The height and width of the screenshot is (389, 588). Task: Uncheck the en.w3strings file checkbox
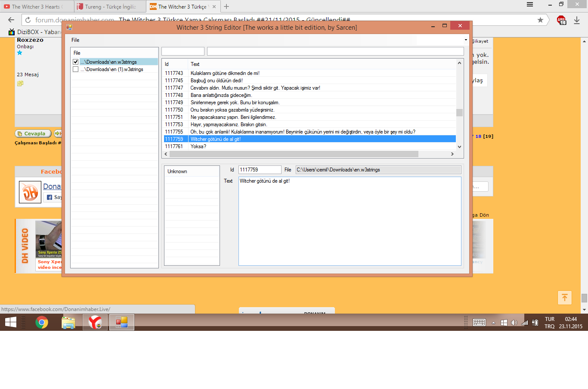point(76,62)
